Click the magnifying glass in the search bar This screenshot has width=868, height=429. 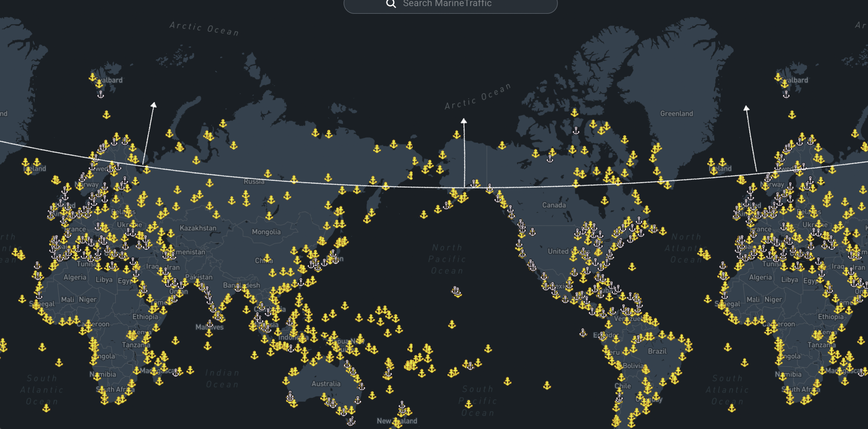coord(391,3)
